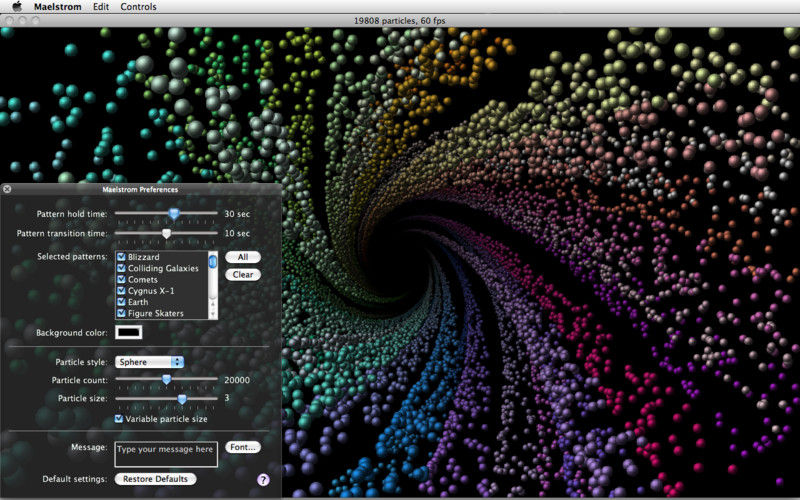Open the Maelstrom application menu
The height and width of the screenshot is (500, 800).
click(58, 7)
